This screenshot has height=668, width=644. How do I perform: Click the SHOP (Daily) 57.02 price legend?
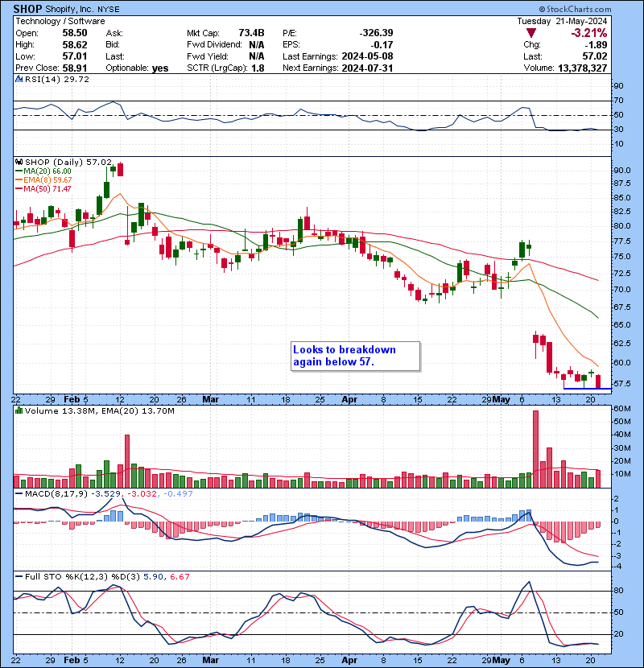point(68,163)
